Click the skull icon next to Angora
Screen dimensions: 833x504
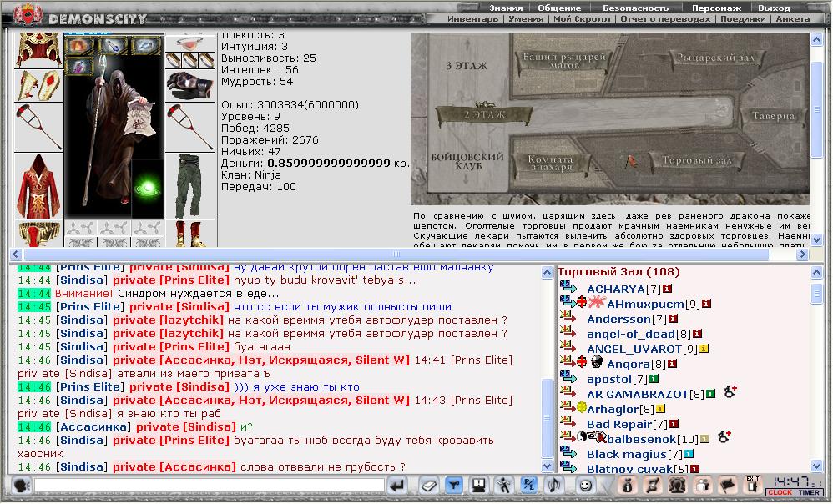click(x=597, y=362)
